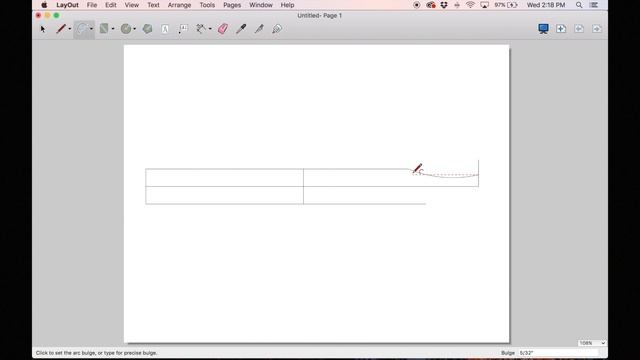Add a new page
Viewport: 640px width, 360px height.
point(561,29)
